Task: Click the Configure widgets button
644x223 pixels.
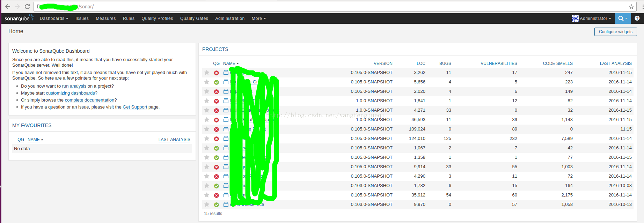Action: (616, 32)
